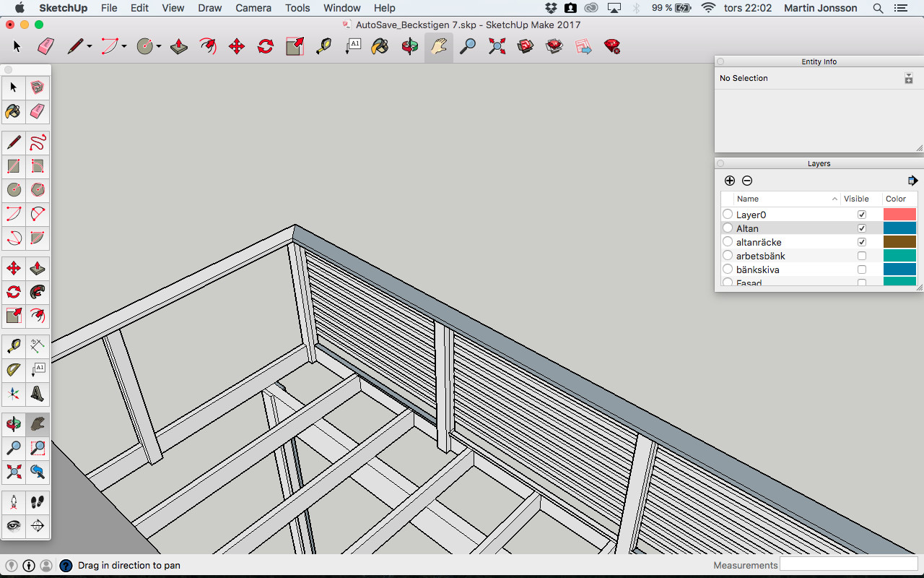The image size is (924, 578).
Task: Uncheck visibility for the altanräcke layer
Action: (861, 242)
